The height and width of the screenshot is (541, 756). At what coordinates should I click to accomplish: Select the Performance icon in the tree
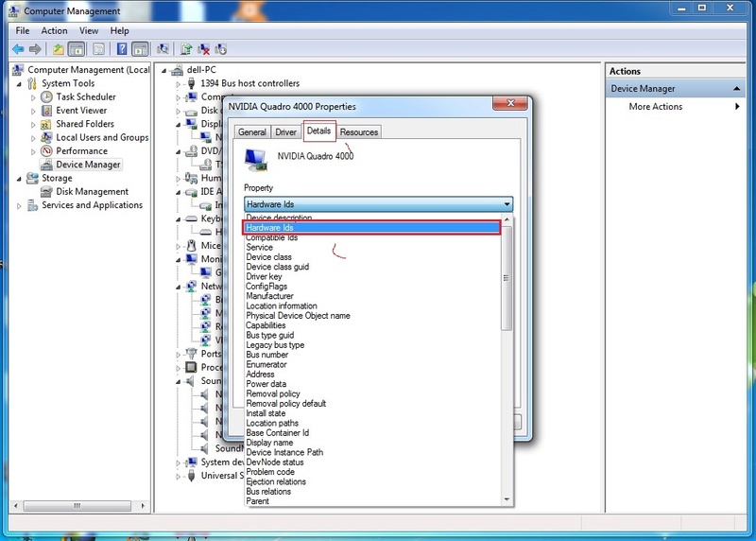click(x=46, y=151)
